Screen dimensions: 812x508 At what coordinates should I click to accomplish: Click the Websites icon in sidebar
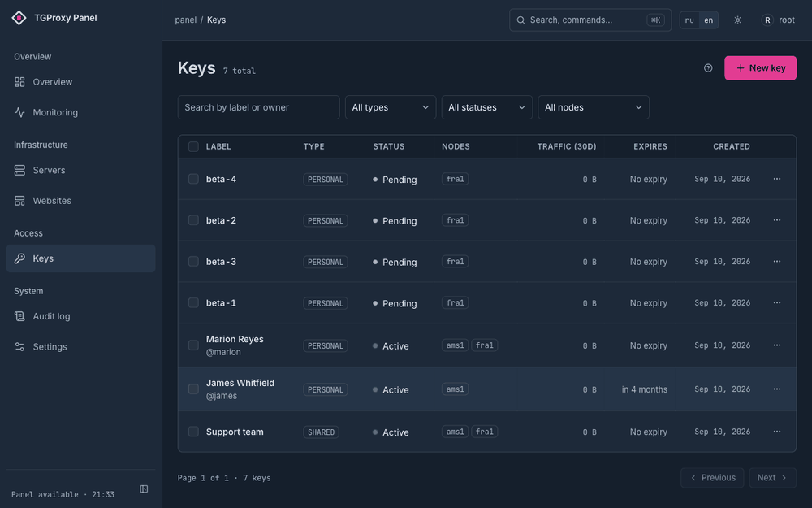(x=19, y=201)
